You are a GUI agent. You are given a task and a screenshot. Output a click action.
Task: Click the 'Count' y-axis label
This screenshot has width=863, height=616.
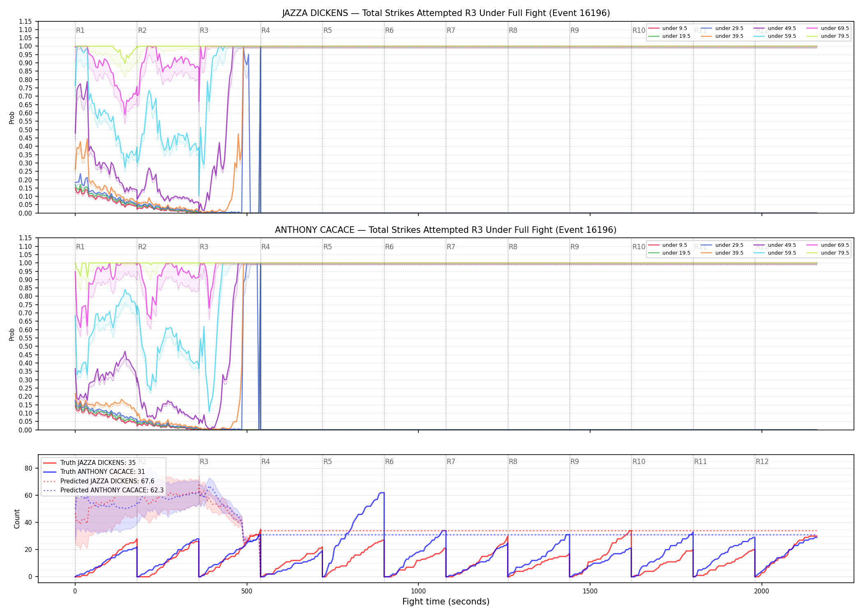[17, 519]
